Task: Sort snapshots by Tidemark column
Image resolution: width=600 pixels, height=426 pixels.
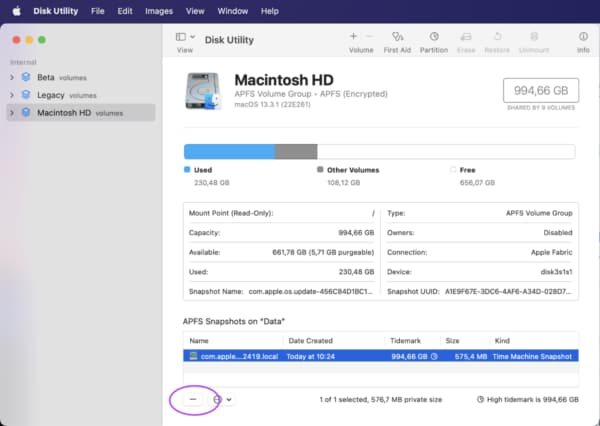Action: click(x=405, y=341)
